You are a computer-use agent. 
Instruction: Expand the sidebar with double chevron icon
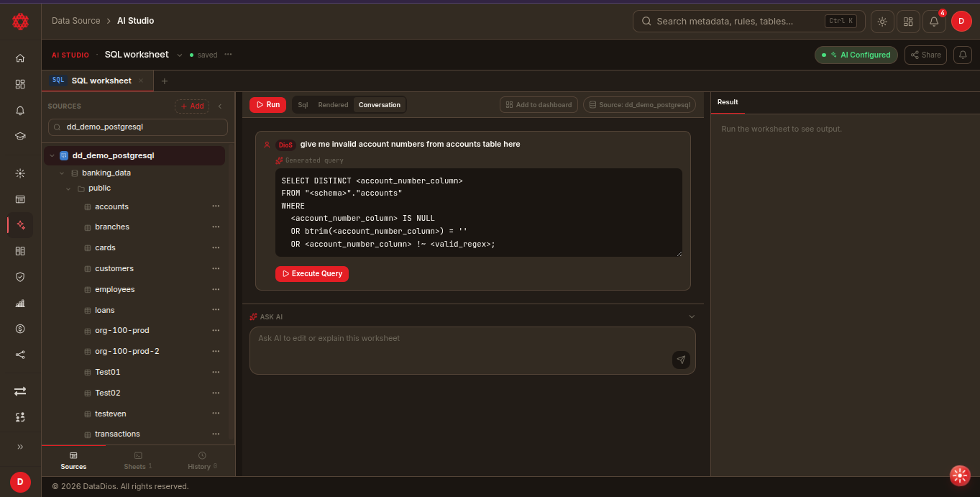(x=20, y=447)
